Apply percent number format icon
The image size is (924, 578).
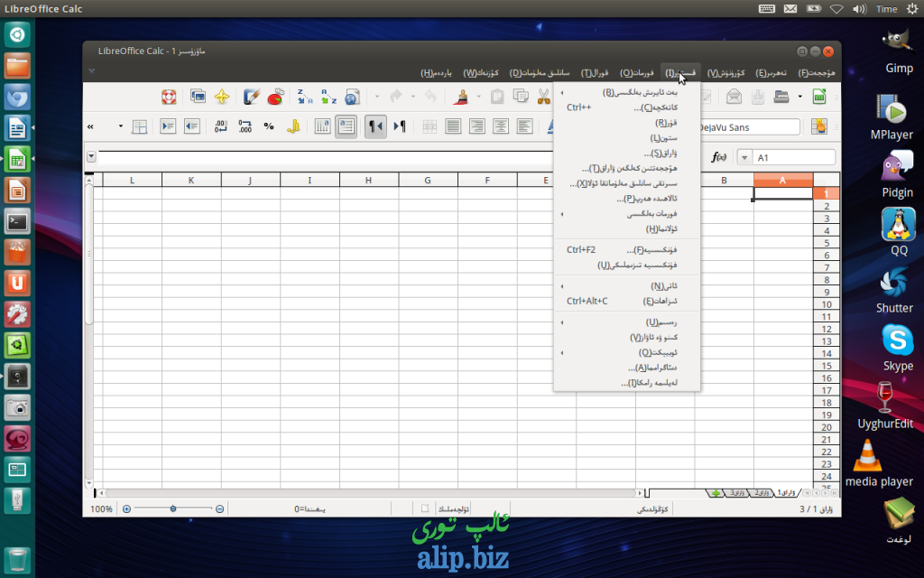click(x=269, y=126)
